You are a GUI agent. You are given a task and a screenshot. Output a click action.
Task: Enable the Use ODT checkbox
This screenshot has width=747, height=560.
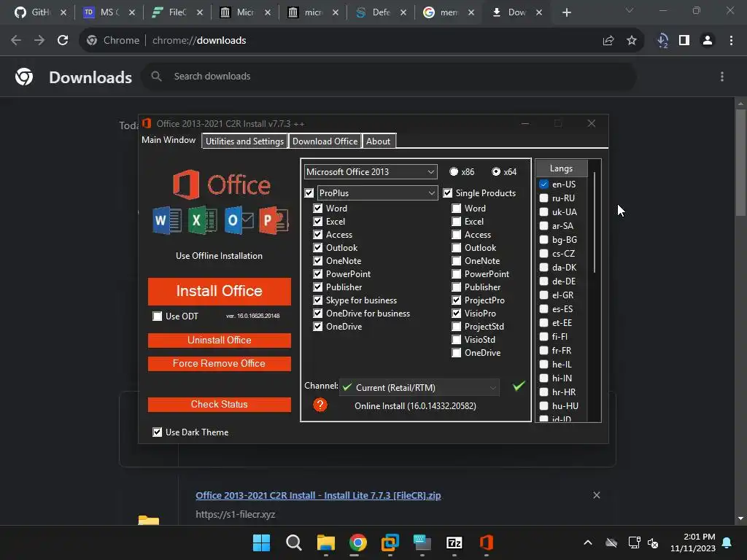coord(158,316)
